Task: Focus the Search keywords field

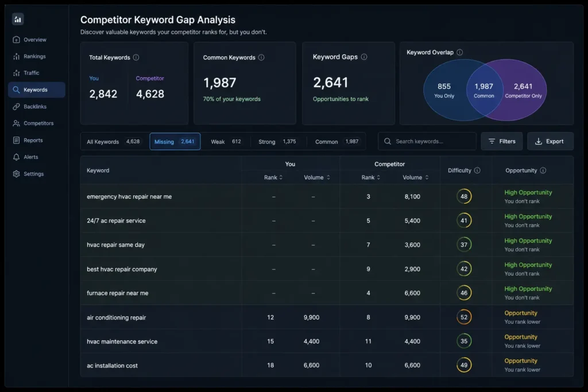Action: tap(427, 141)
